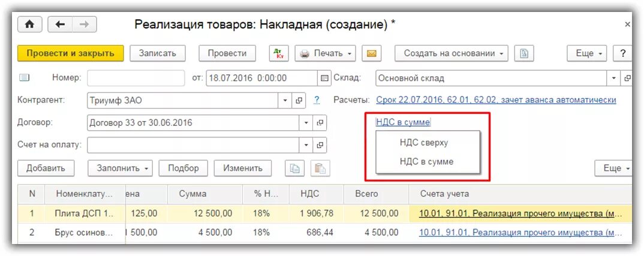The width and height of the screenshot is (644, 256).
Task: Click the document status icon beside Номер
Action: click(x=25, y=78)
